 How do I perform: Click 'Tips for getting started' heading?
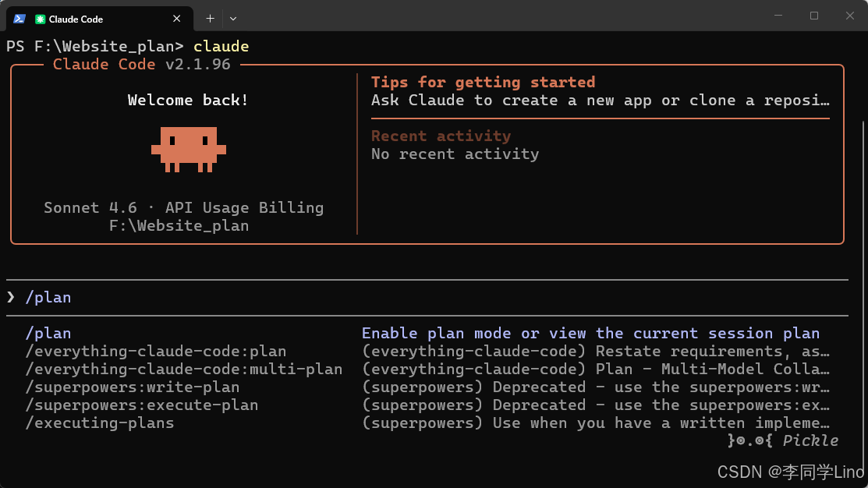484,83
